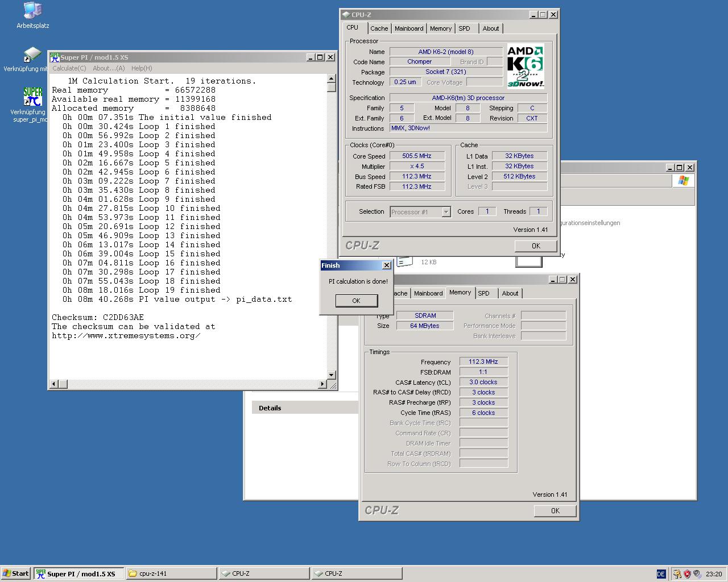Click Super PI vertical scrollbar down arrow

click(x=332, y=375)
